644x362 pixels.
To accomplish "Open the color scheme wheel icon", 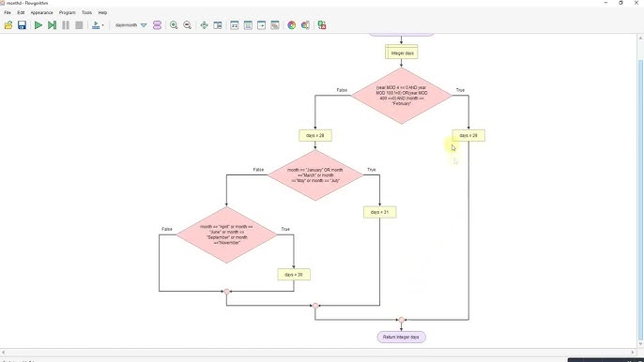I will pyautogui.click(x=292, y=25).
